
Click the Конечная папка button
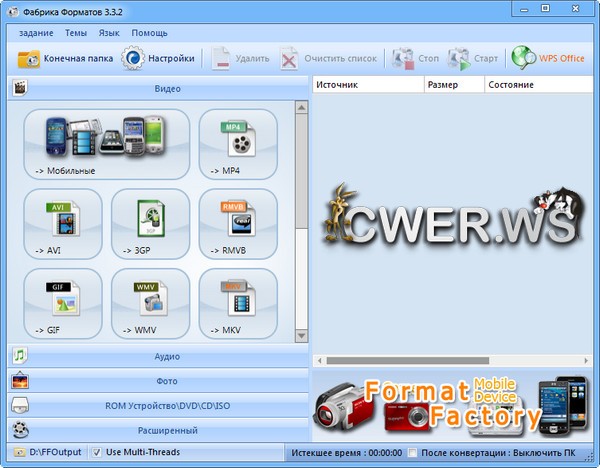(65, 58)
